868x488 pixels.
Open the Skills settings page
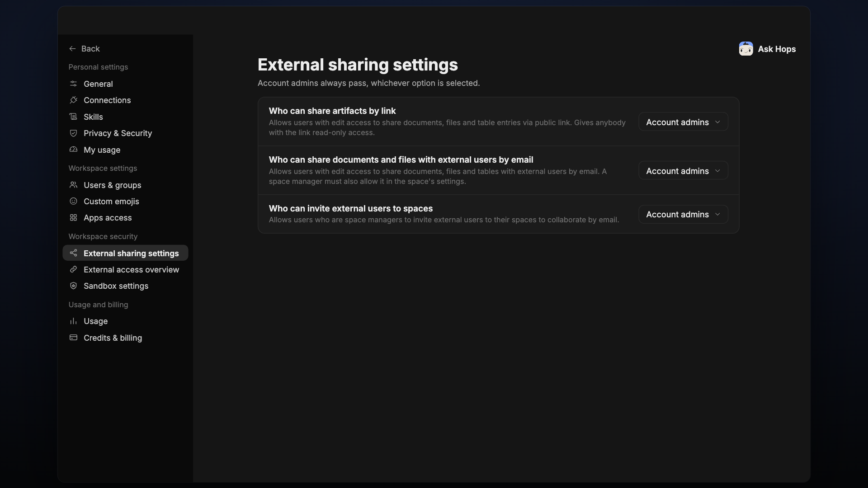coord(93,117)
